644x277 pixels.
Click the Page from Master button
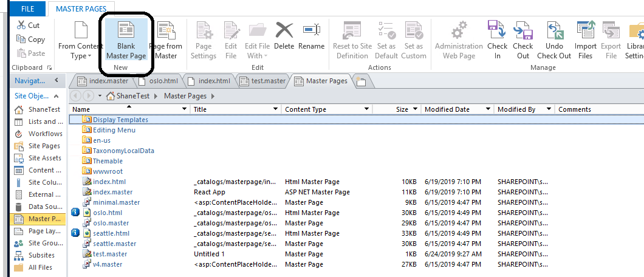(166, 40)
